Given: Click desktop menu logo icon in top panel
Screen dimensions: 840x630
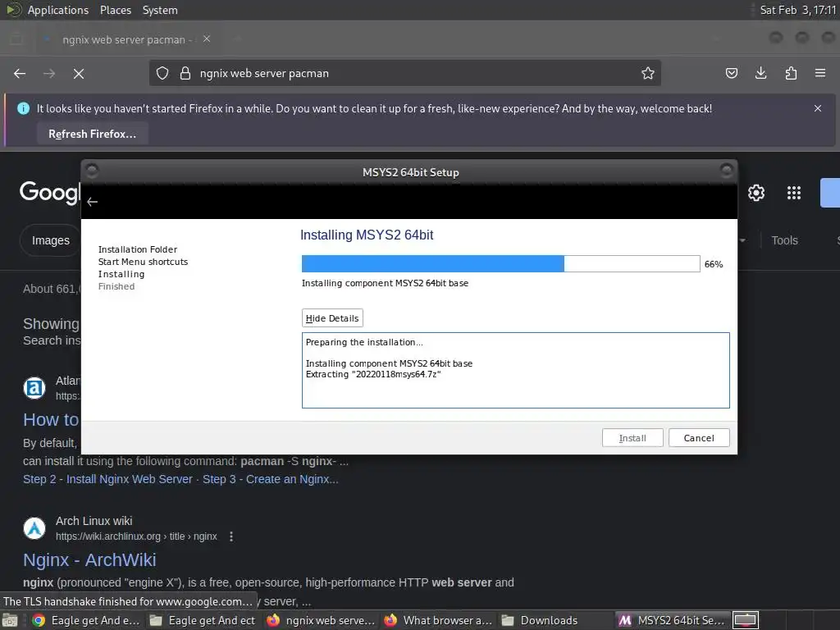Looking at the screenshot, I should (13, 10).
